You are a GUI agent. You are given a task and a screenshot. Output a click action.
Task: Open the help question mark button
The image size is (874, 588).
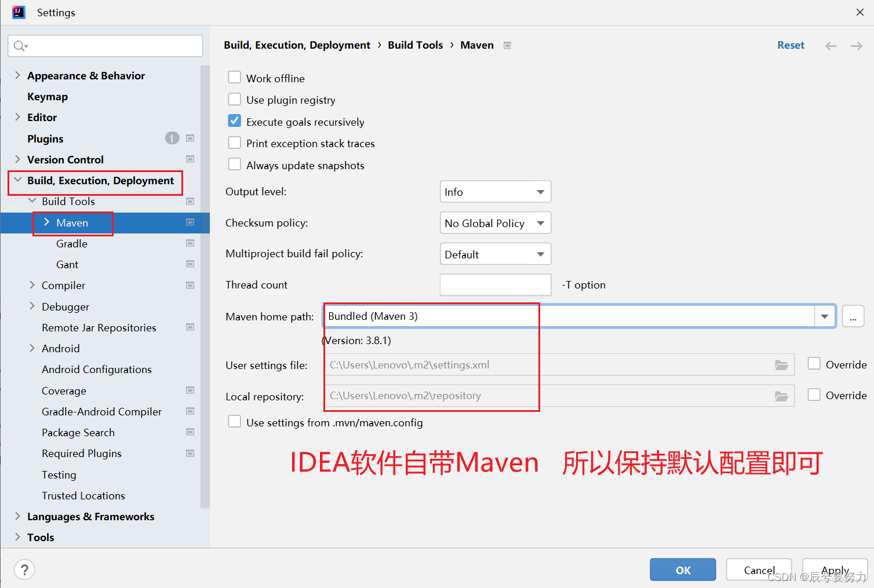pos(24,569)
